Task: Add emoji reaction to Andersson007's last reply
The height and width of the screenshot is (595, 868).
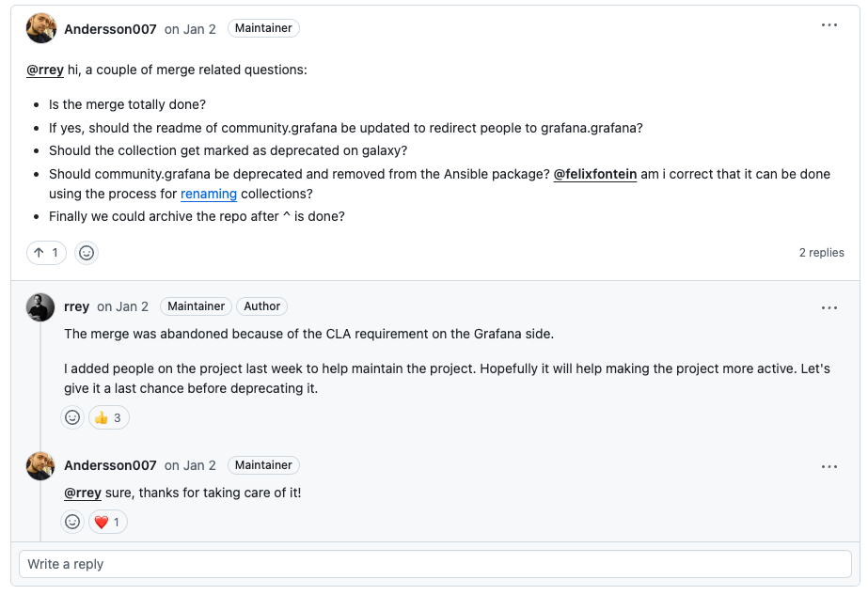Action: pos(72,522)
